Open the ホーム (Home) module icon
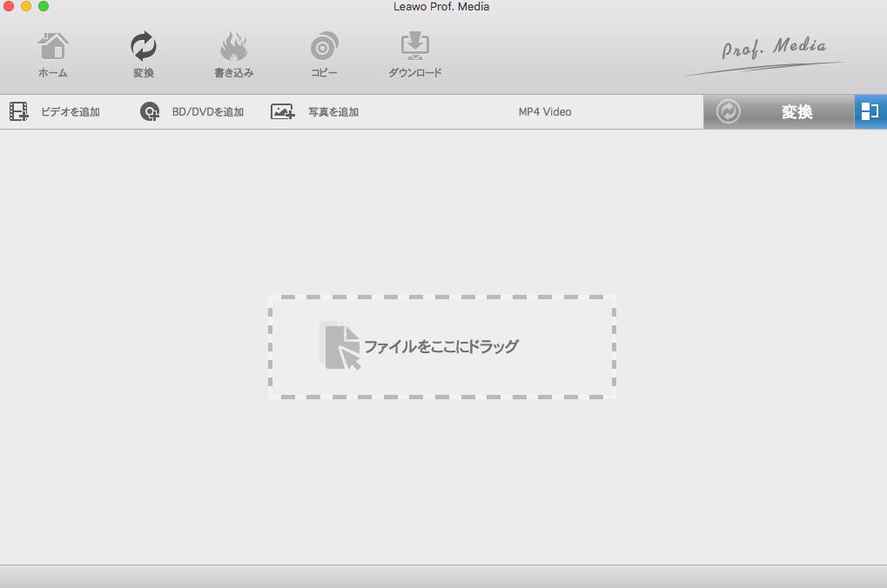 pyautogui.click(x=53, y=46)
